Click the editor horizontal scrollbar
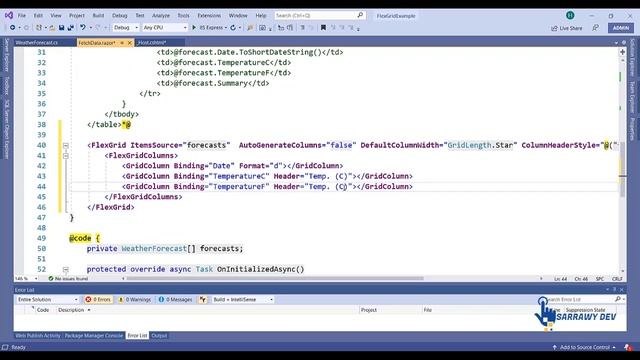This screenshot has width=640, height=360. (x=274, y=278)
